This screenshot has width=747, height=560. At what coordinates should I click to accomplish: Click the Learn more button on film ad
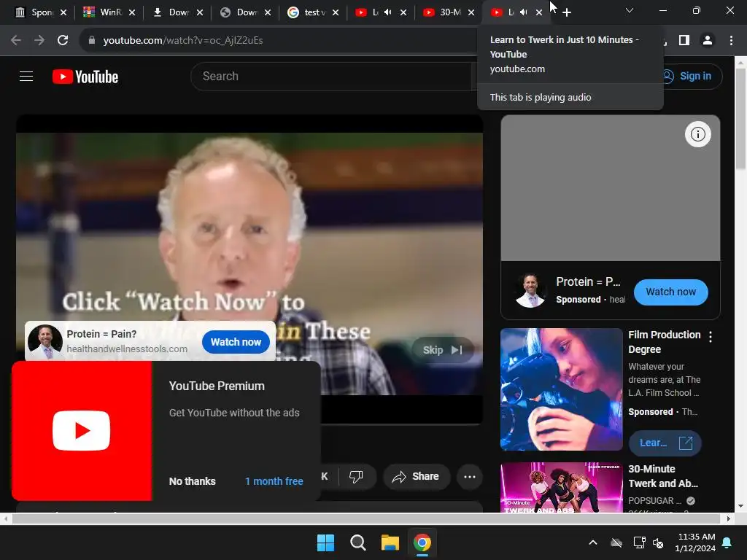pos(665,443)
